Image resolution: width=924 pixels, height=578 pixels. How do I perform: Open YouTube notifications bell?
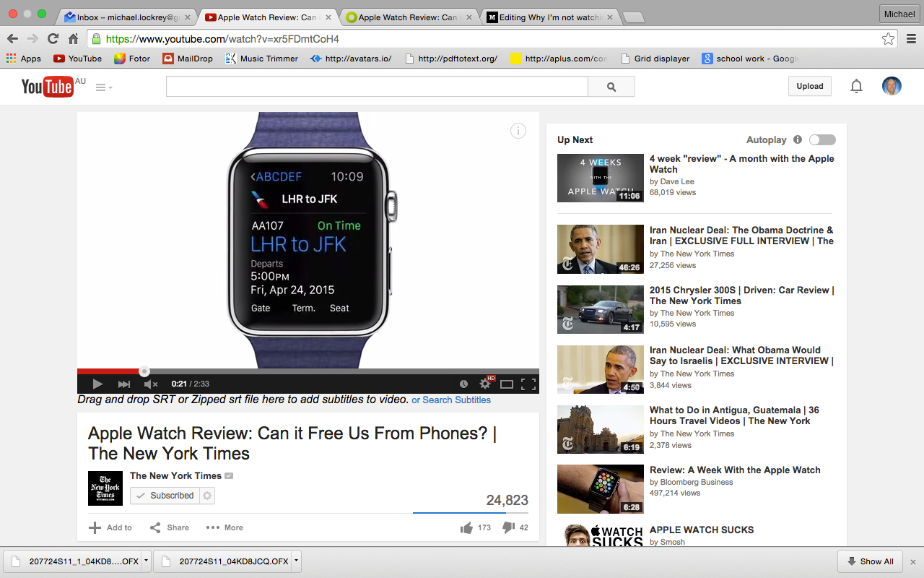[856, 87]
